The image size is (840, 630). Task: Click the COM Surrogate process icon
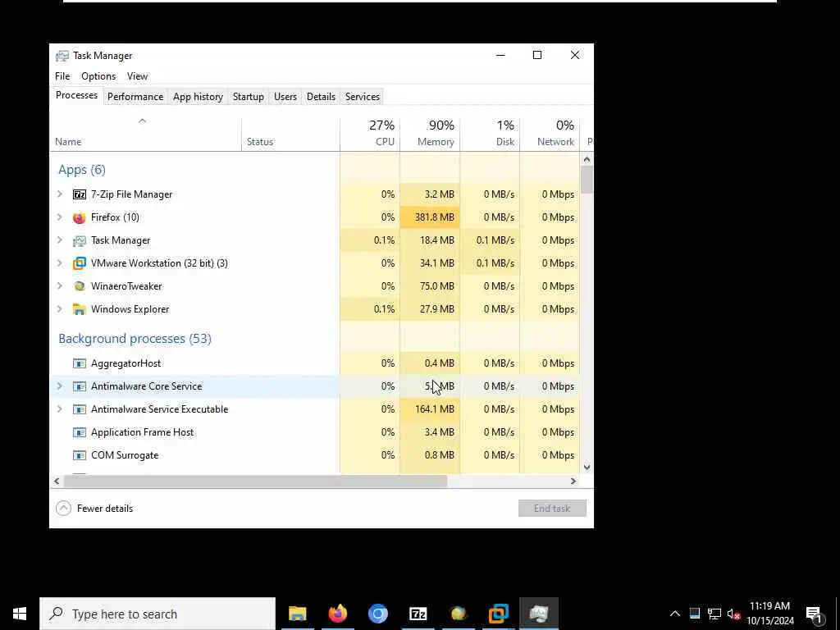(80, 455)
